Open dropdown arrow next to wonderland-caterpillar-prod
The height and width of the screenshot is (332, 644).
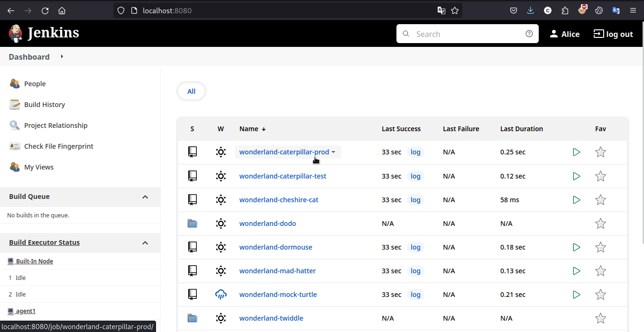[334, 152]
